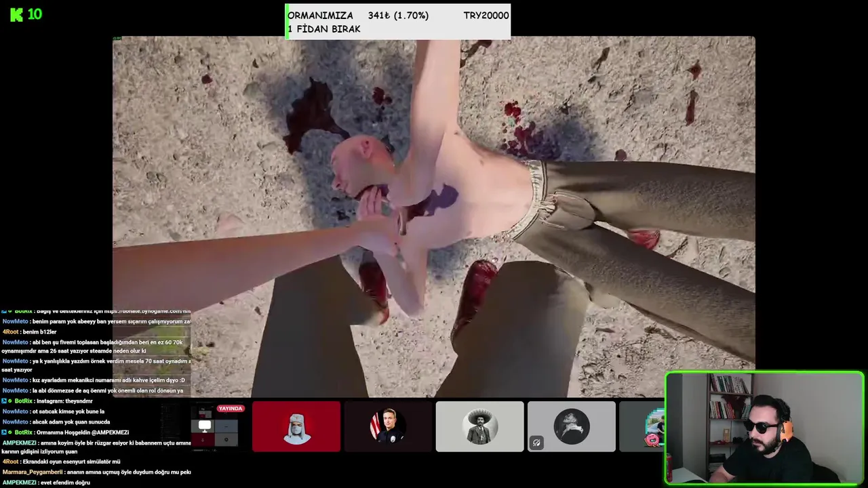Click the main game video area

[433, 217]
